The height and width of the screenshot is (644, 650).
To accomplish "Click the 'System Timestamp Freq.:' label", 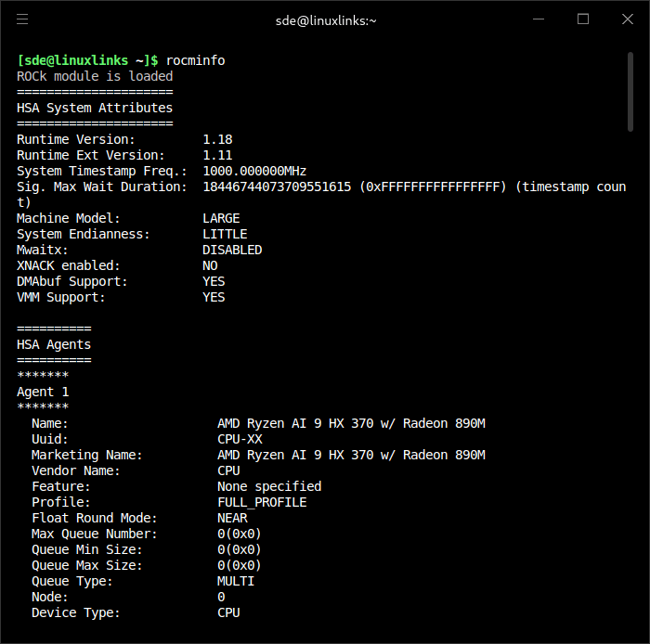I will tap(102, 171).
